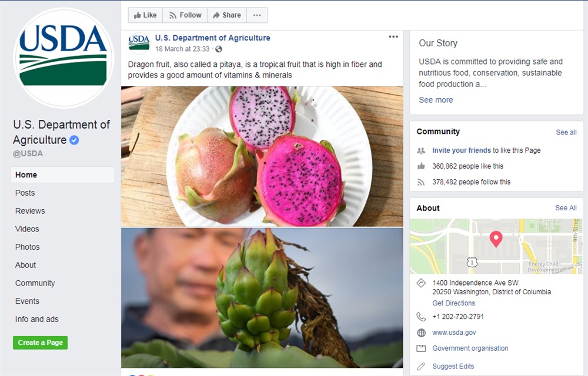Screen dimensions: 588x376
Task: Open the dragon fruit plate photo
Action: click(262, 156)
